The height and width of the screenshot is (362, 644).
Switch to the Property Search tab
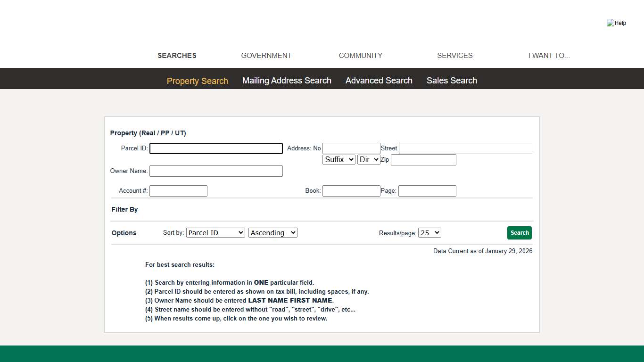coord(198,81)
